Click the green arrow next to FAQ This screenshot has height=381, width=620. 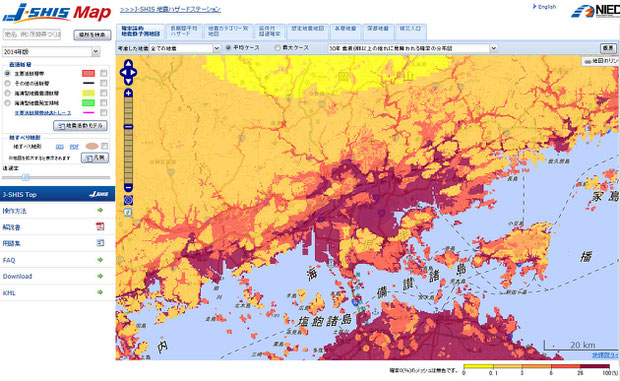[x=100, y=260]
